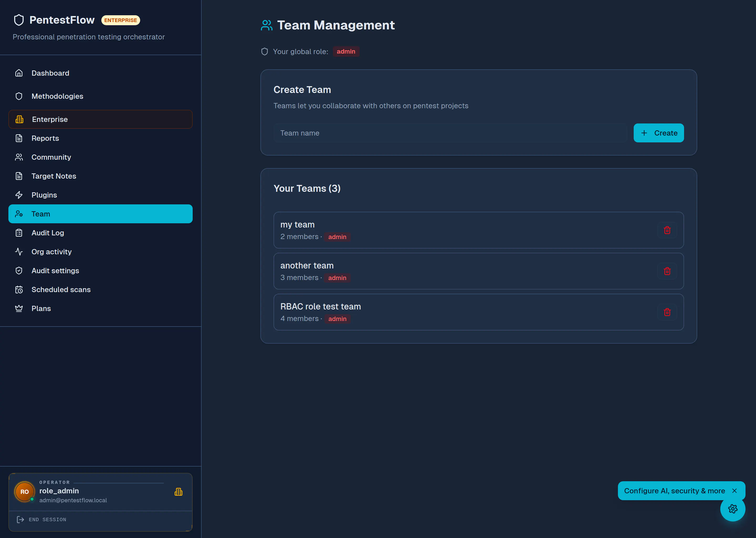Viewport: 756px width, 538px height.
Task: Open settings with the floating gear button
Action: coord(732,509)
